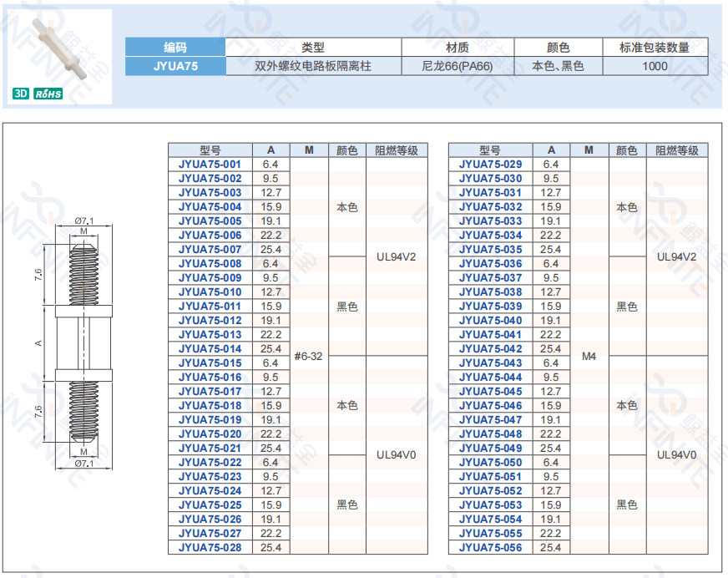The width and height of the screenshot is (728, 578).
Task: Select the 1000 package quantity value
Action: [654, 66]
